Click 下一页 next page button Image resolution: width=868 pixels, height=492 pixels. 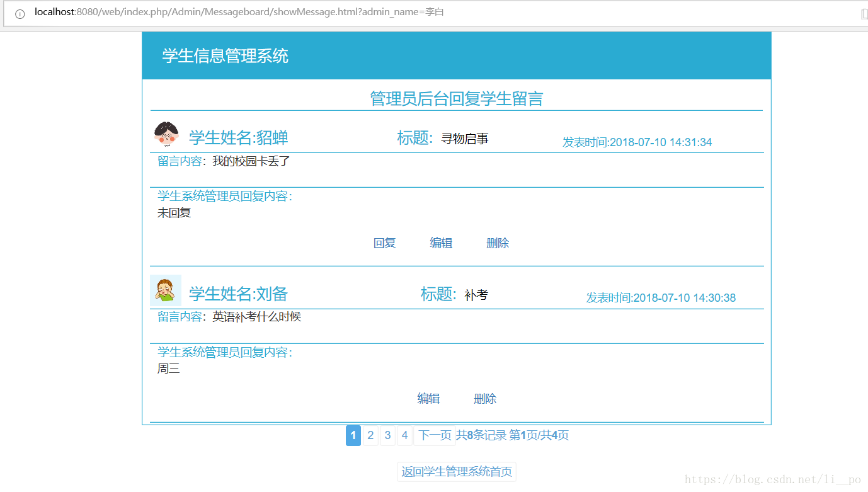pos(435,435)
